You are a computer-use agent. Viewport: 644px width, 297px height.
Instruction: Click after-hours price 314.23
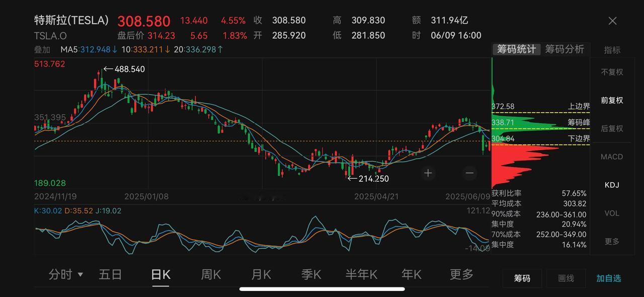161,36
